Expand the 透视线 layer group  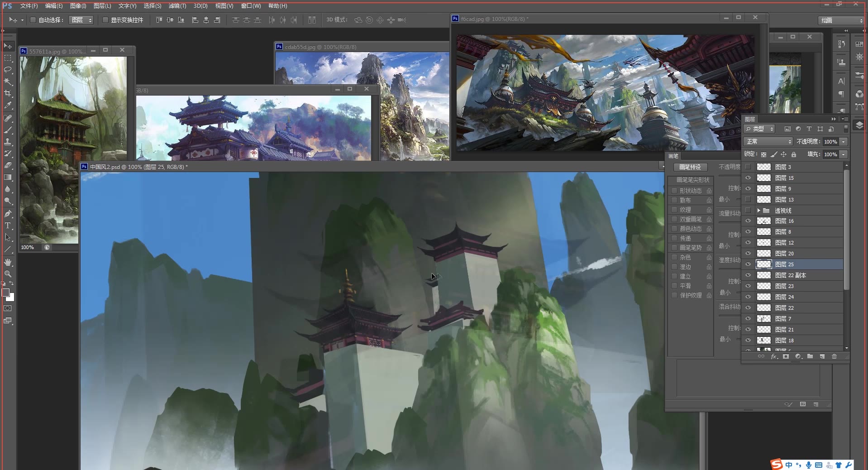click(x=758, y=211)
